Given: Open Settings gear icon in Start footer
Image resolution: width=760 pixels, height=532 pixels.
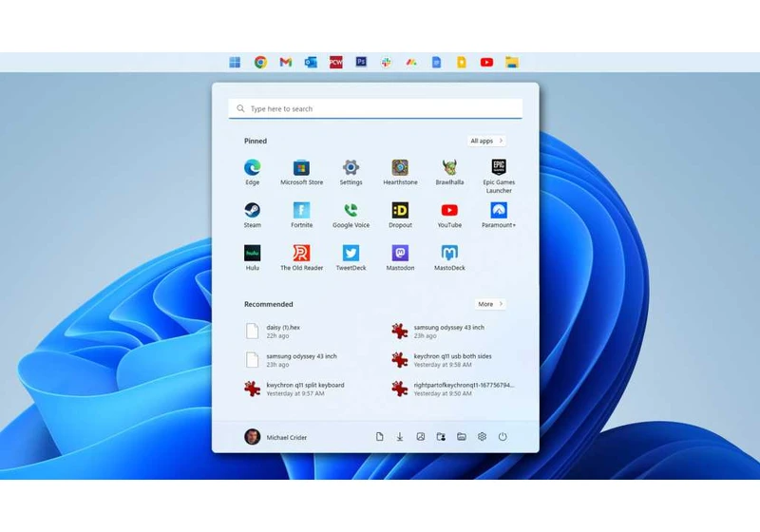Looking at the screenshot, I should point(482,437).
